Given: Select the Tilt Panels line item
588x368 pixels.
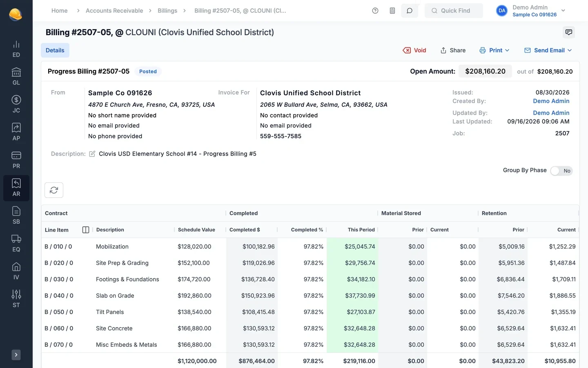Looking at the screenshot, I should point(310,312).
